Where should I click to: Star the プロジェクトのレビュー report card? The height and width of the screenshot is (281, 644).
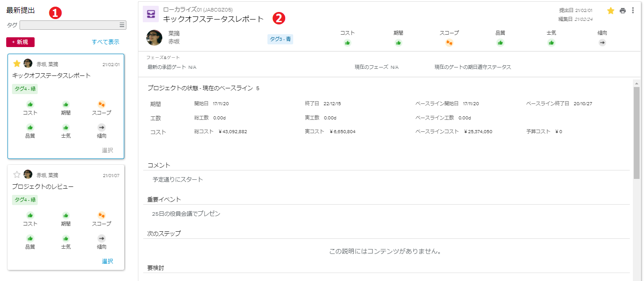point(17,174)
